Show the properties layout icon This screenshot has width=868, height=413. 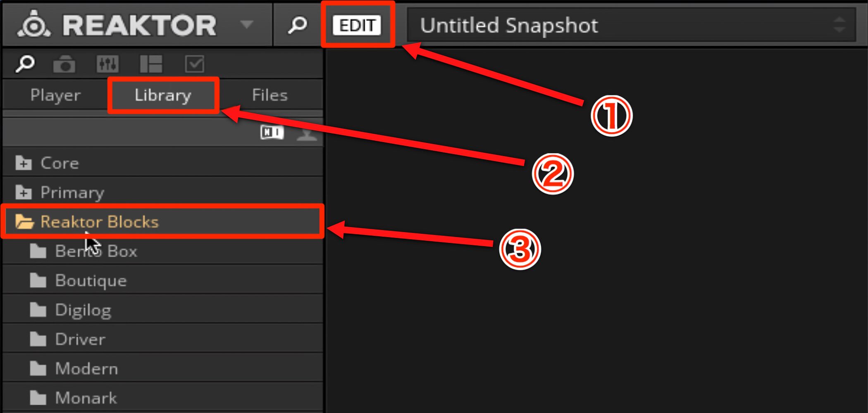(151, 64)
